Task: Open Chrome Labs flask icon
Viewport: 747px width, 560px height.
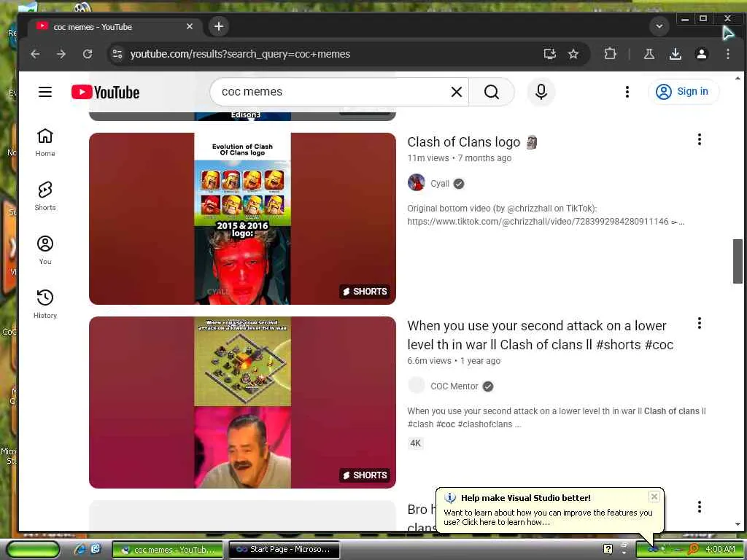Action: coord(649,54)
